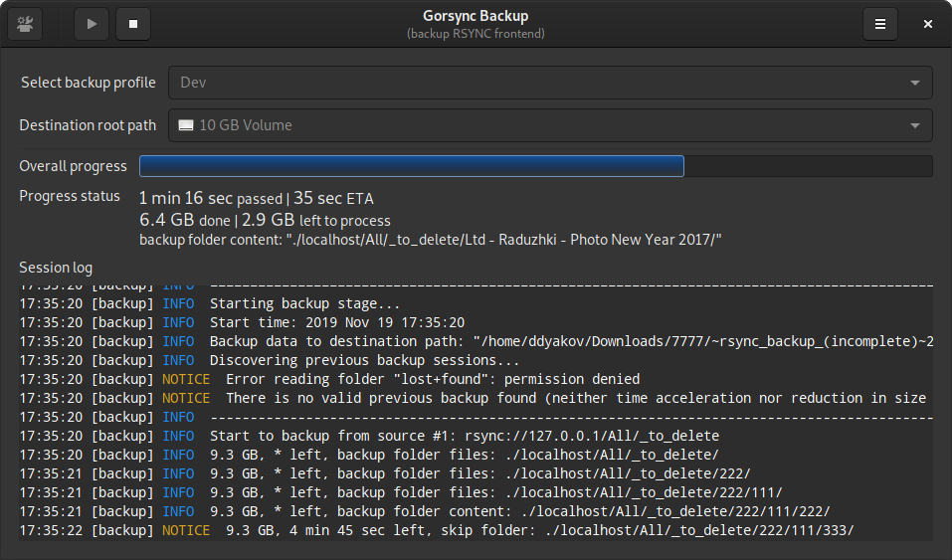This screenshot has width=952, height=560.
Task: Start the backup with the play button
Action: click(92, 24)
